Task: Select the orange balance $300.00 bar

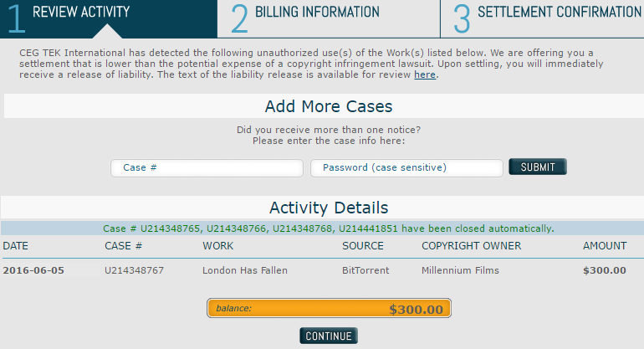Action: pos(329,308)
